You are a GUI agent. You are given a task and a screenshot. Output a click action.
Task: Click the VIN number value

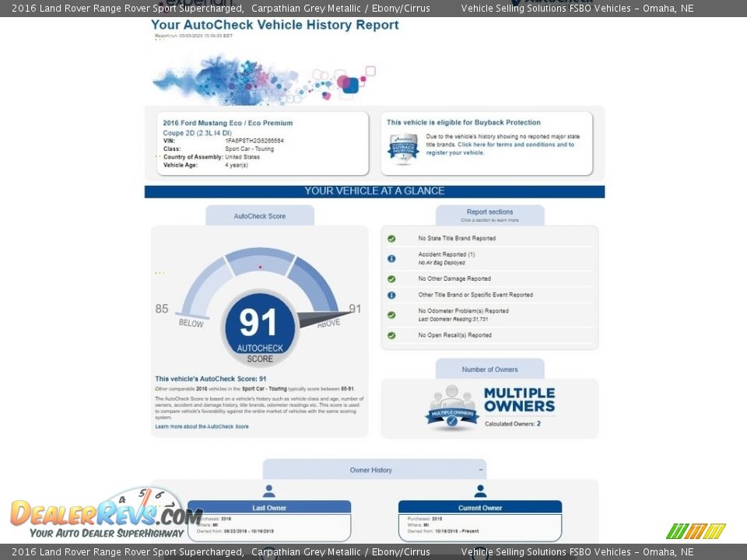tap(254, 141)
